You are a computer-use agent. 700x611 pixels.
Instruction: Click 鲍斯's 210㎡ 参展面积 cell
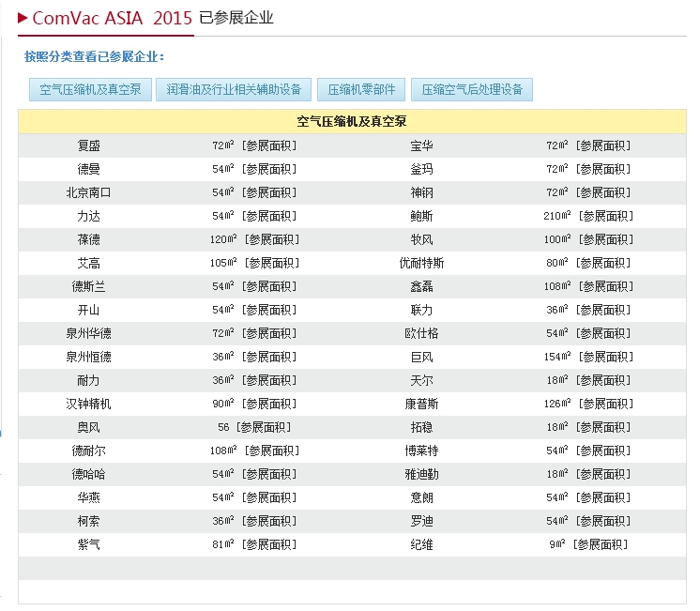pyautogui.click(x=588, y=216)
